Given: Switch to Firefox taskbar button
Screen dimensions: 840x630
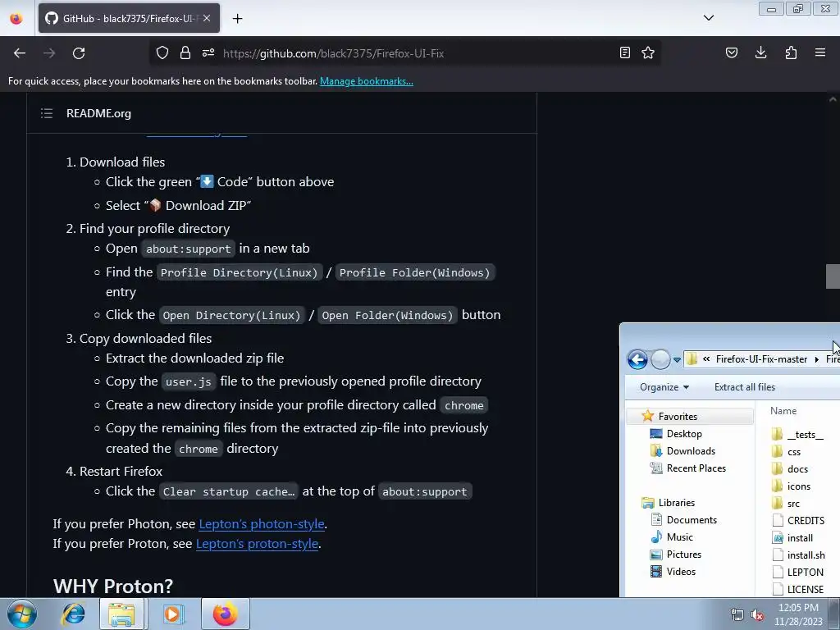Looking at the screenshot, I should click(x=225, y=614).
